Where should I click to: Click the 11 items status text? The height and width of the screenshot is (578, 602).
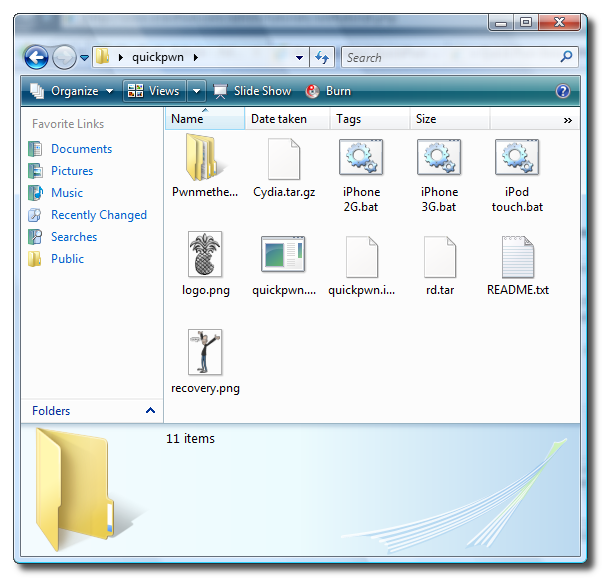[x=190, y=439]
